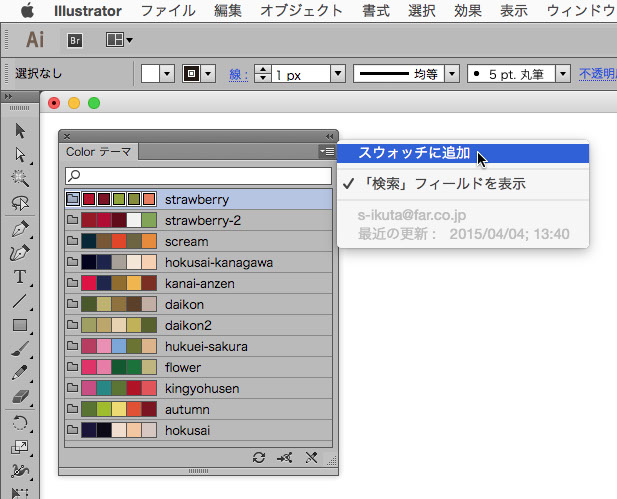Click the 線 stroke link
This screenshot has width=617, height=499.
[x=238, y=74]
